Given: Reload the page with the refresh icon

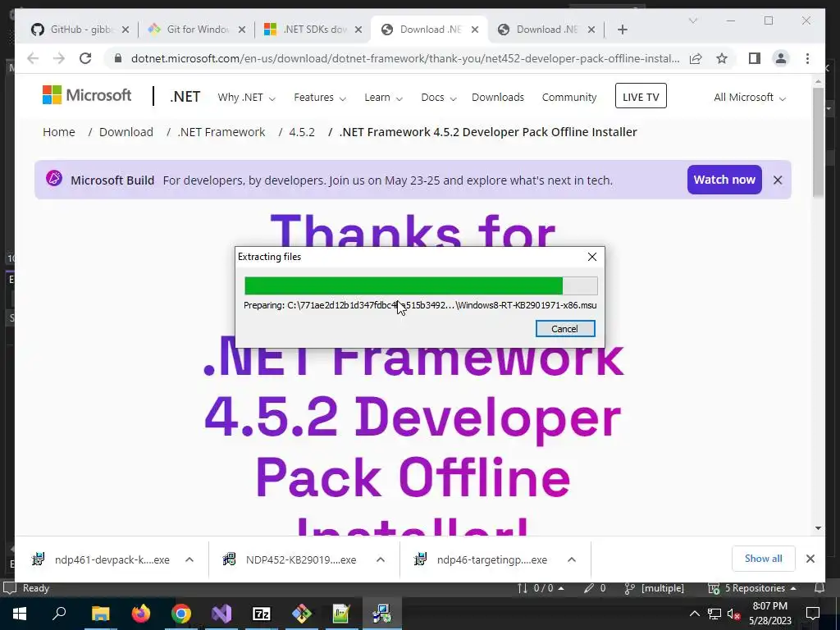Looking at the screenshot, I should click(85, 58).
